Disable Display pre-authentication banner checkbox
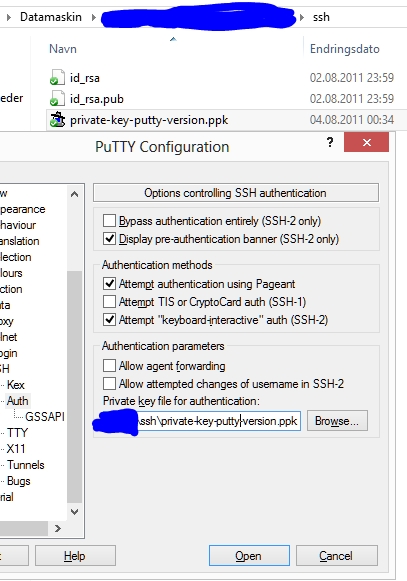The image size is (407, 581). pyautogui.click(x=109, y=239)
